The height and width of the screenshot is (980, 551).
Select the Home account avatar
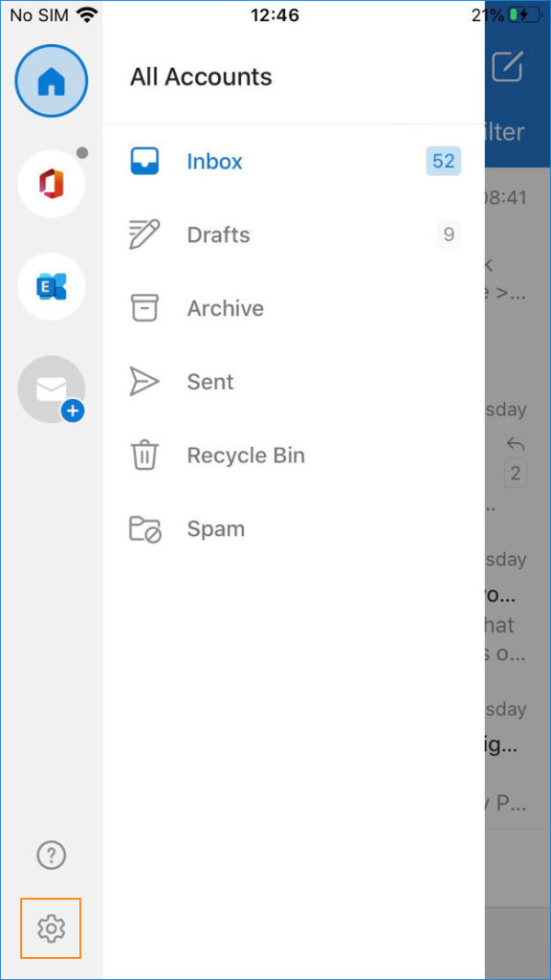(51, 81)
